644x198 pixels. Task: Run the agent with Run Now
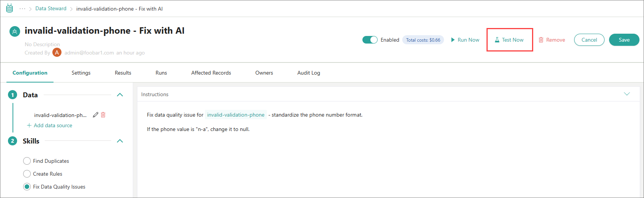(x=465, y=40)
